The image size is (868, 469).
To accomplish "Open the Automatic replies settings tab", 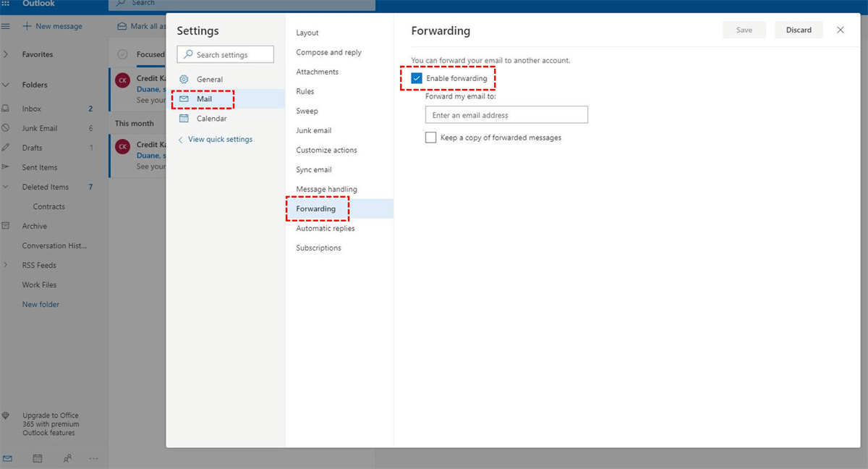I will click(x=325, y=229).
